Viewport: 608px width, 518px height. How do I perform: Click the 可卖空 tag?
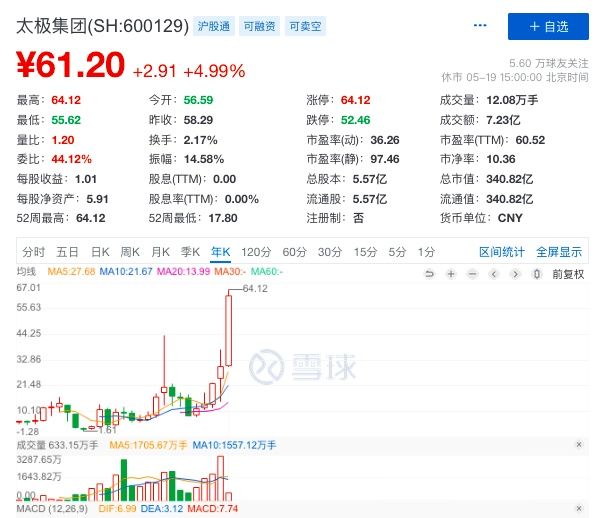[305, 26]
